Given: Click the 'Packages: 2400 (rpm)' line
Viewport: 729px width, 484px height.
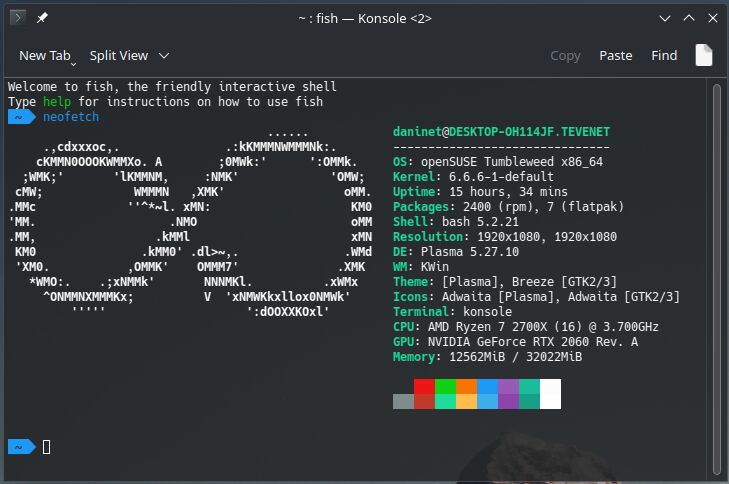Looking at the screenshot, I should [x=508, y=206].
